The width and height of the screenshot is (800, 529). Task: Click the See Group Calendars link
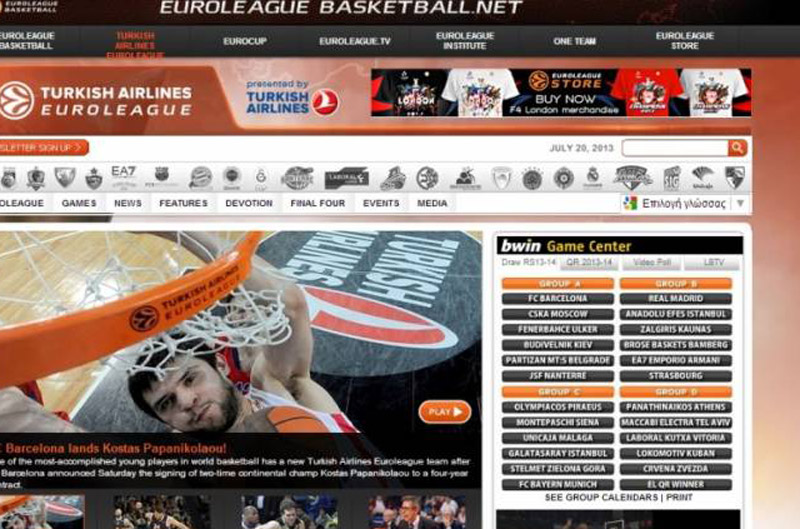click(601, 497)
